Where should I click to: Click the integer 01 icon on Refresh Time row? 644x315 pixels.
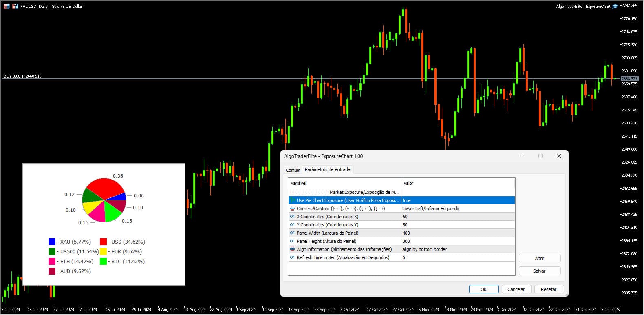tap(292, 257)
